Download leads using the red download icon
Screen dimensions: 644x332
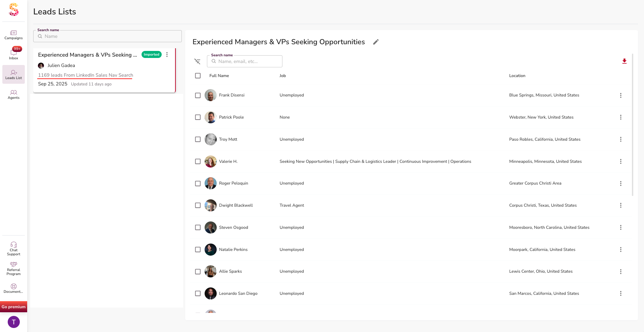[x=624, y=61]
